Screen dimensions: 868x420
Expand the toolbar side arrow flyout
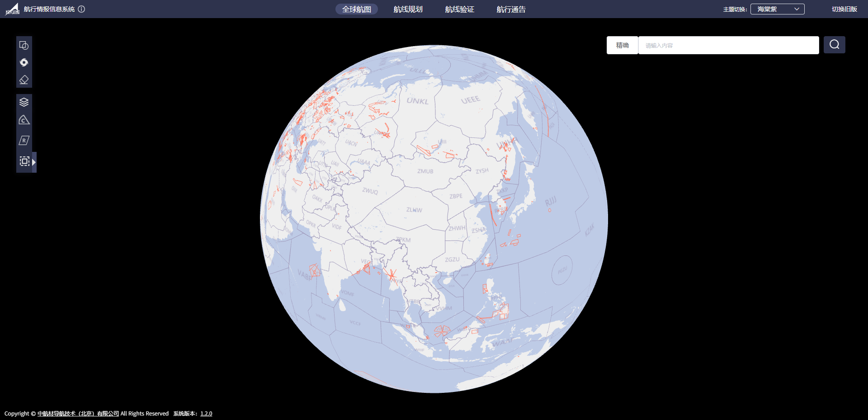click(x=34, y=162)
